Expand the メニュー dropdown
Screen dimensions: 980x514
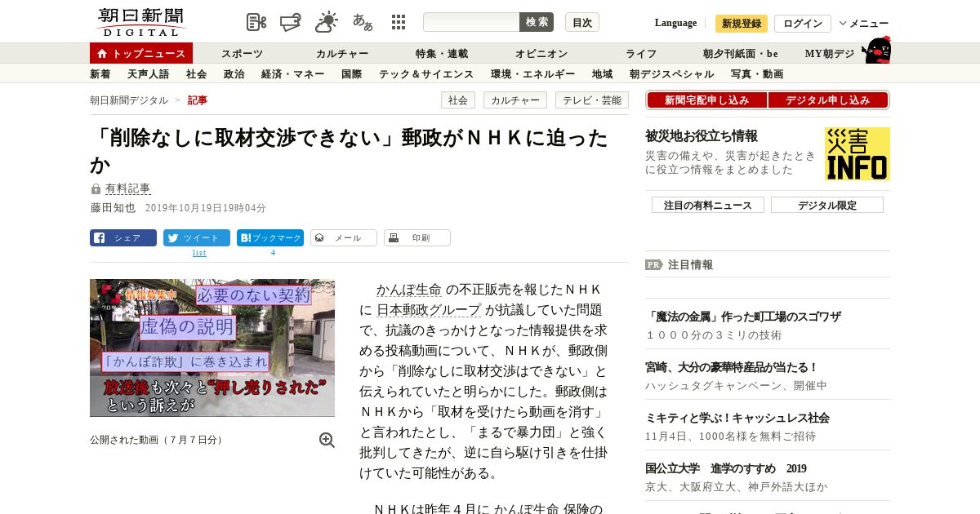click(864, 24)
